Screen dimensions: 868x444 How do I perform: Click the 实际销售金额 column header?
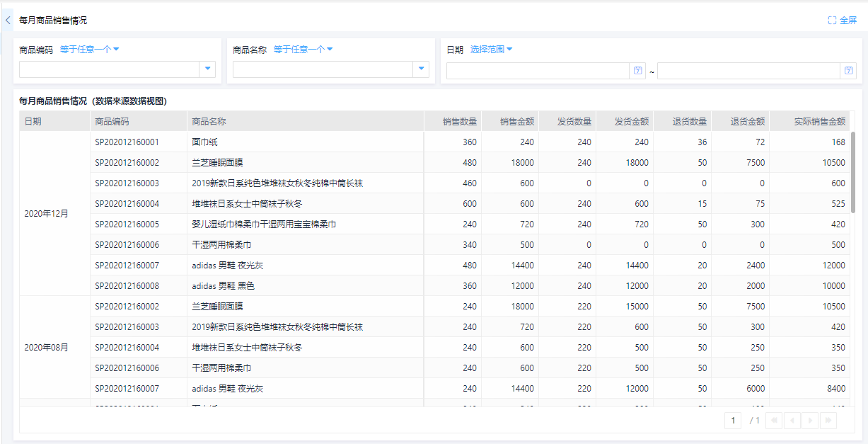point(819,121)
